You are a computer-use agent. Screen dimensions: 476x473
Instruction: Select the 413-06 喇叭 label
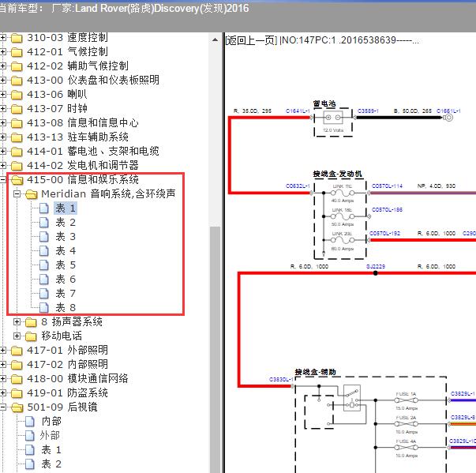(57, 95)
